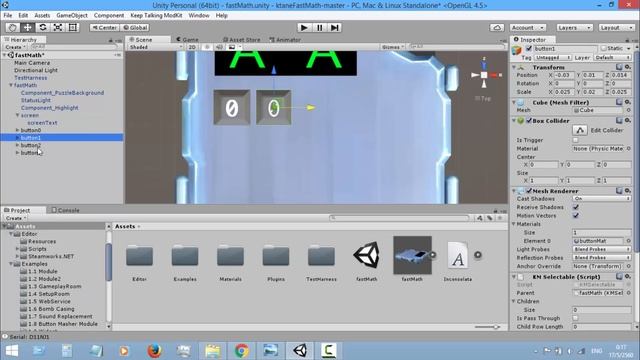
Task: Toggle the 2D scene view button
Action: pos(192,47)
